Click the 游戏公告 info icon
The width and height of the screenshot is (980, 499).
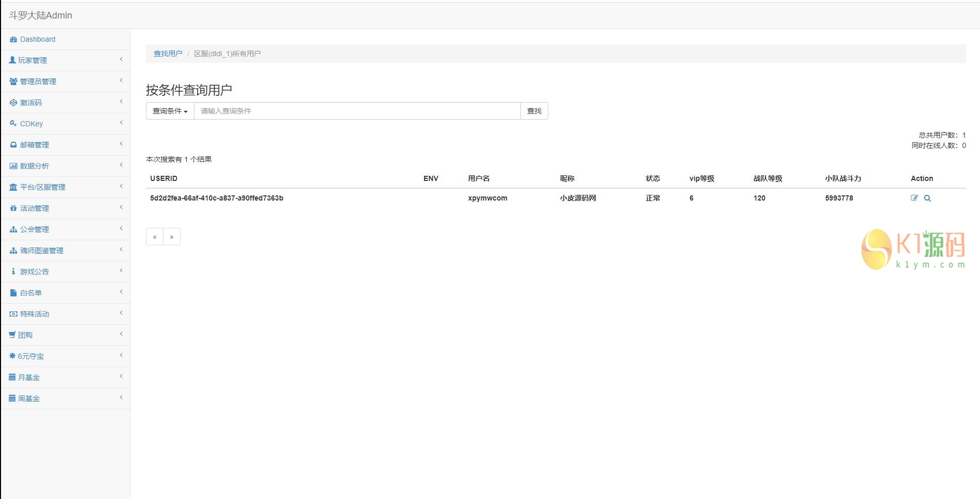click(13, 271)
